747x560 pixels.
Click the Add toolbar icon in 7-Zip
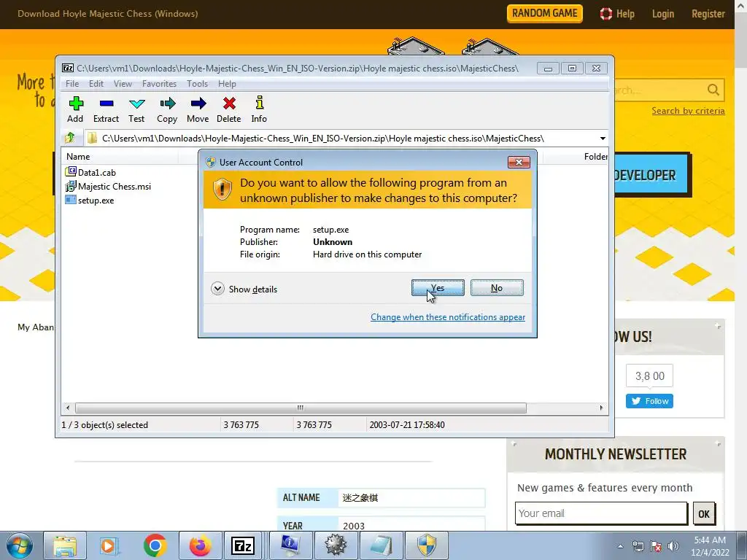click(75, 109)
